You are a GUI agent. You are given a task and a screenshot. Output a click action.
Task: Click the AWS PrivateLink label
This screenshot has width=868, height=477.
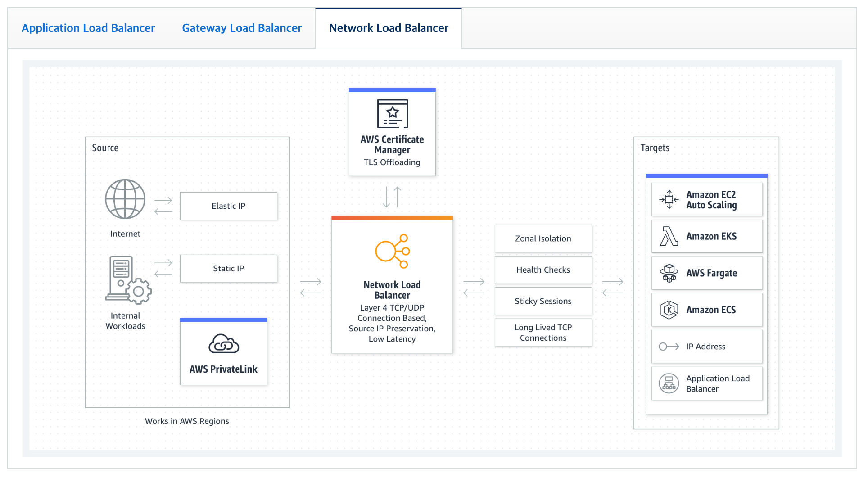[x=223, y=369]
